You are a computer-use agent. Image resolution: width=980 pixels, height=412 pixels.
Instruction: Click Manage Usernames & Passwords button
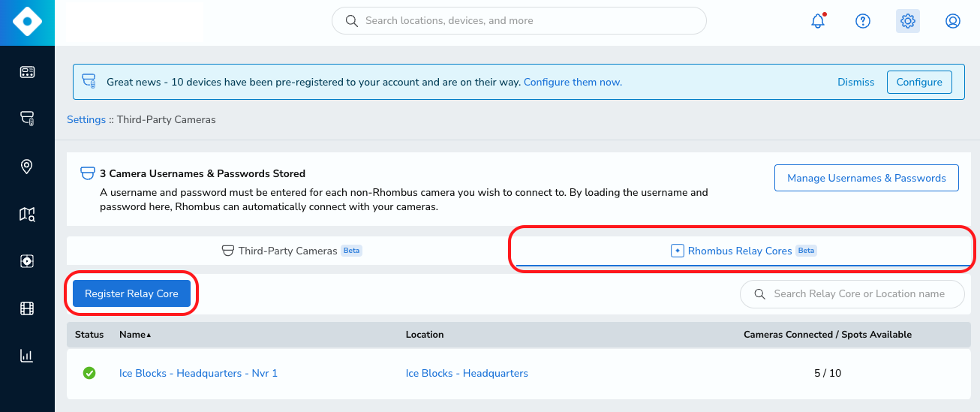click(867, 178)
